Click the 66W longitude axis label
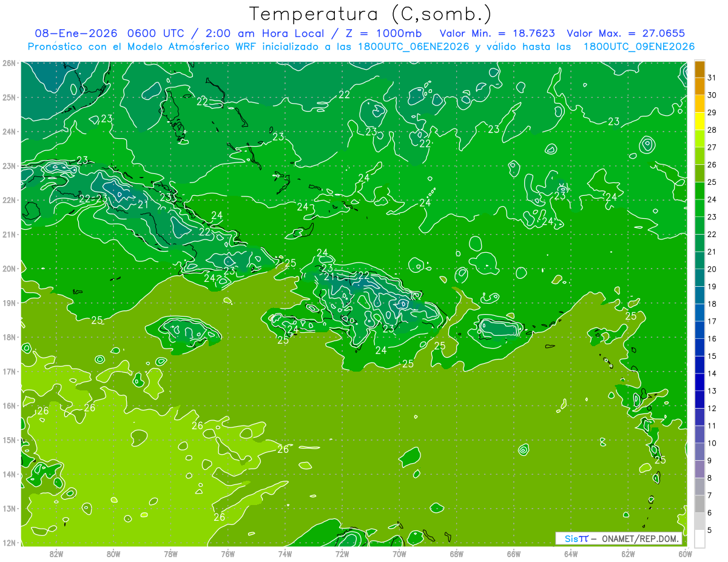This screenshot has height=562, width=728. 513,554
